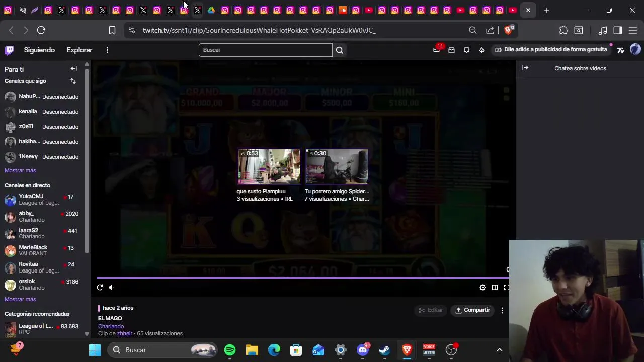This screenshot has height=362, width=644.
Task: Open the whispers chat bubble icon
Action: tap(466, 50)
